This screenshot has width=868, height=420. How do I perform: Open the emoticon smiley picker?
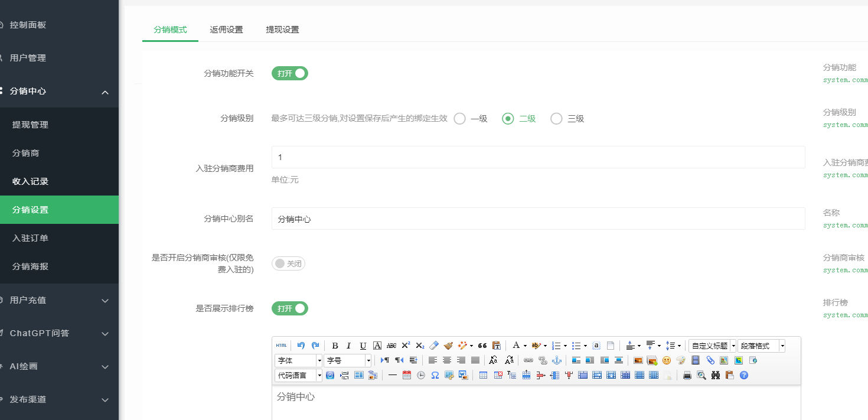click(667, 360)
